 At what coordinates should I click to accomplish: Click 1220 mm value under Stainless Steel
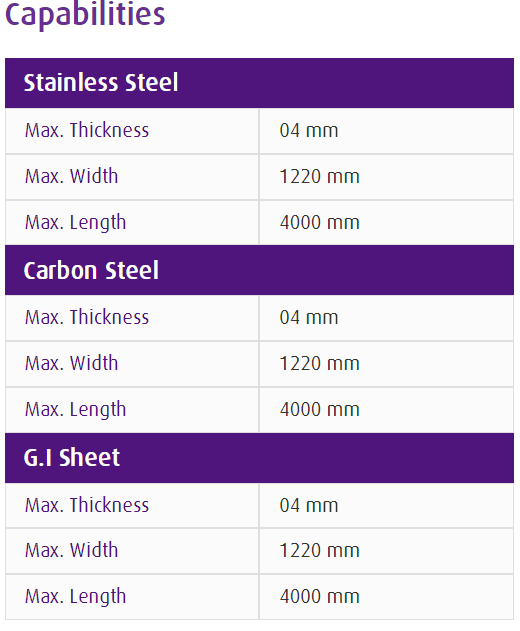pos(320,176)
